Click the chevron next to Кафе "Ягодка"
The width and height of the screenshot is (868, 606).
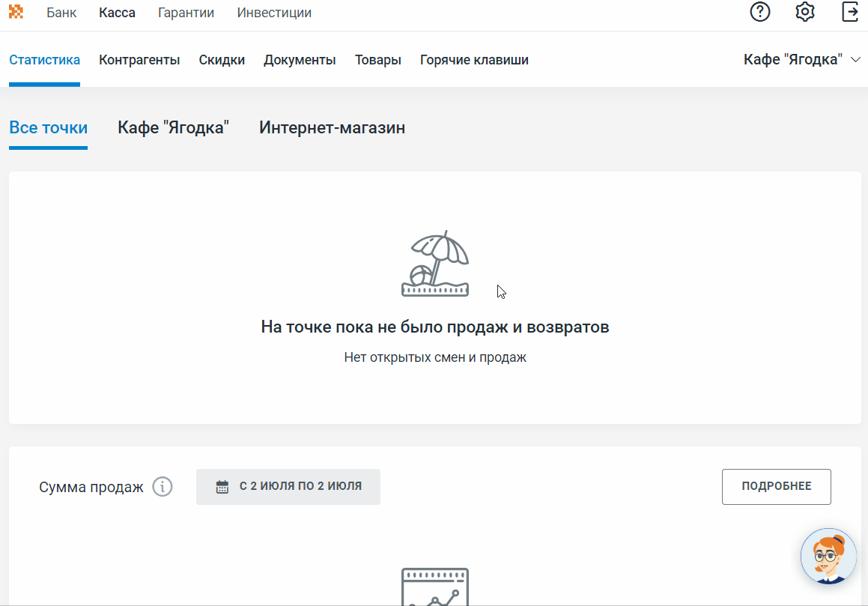click(x=855, y=60)
